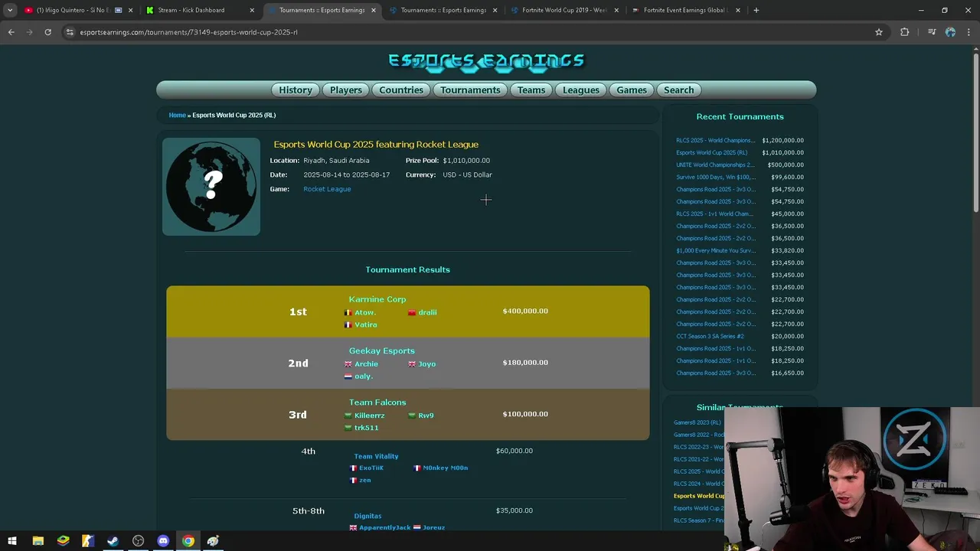
Task: Close the YouTube Iñigo Quintero tab
Action: pos(130,10)
